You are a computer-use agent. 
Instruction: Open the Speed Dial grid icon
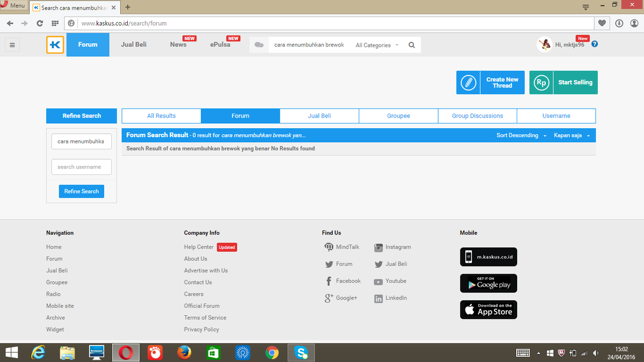click(55, 23)
